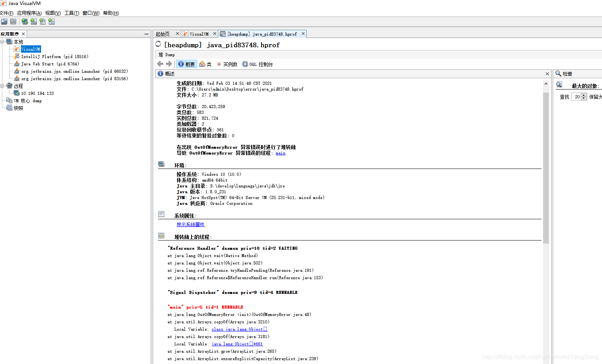
Task: Switch to the 类 classes view
Action: tap(205, 64)
